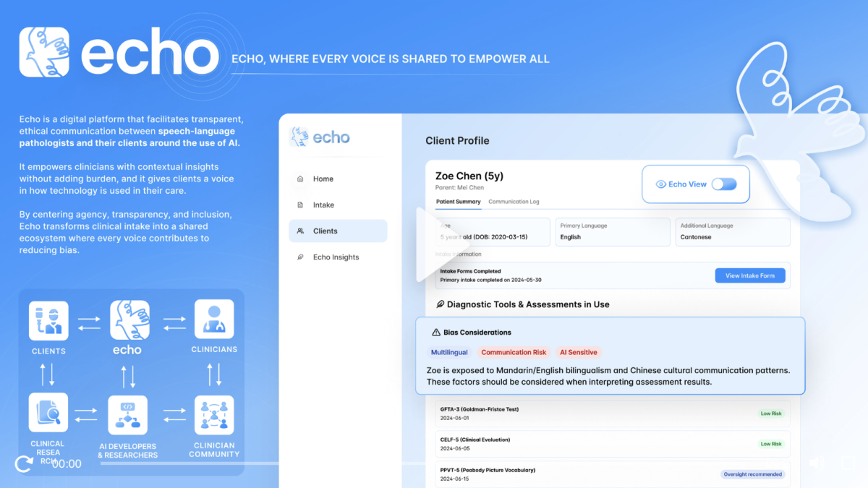Select the Patient Summary tab
The image size is (868, 488).
point(458,202)
